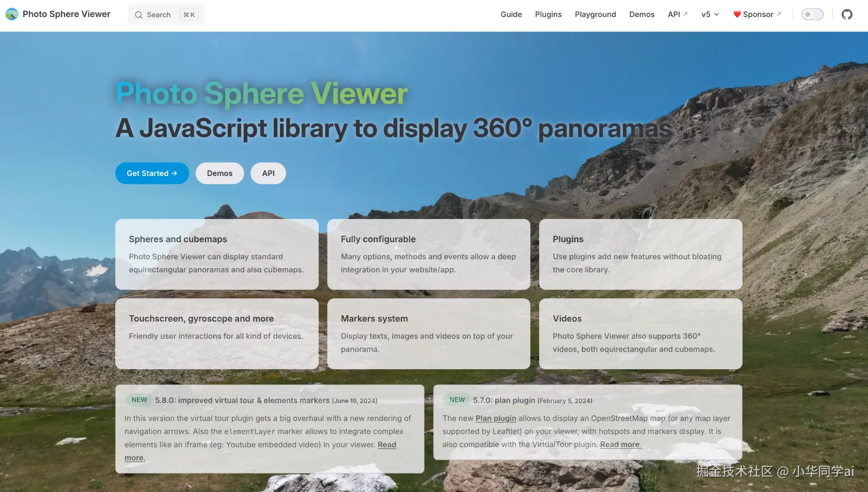Image resolution: width=868 pixels, height=492 pixels.
Task: Click the Fully configurable heading
Action: [378, 239]
